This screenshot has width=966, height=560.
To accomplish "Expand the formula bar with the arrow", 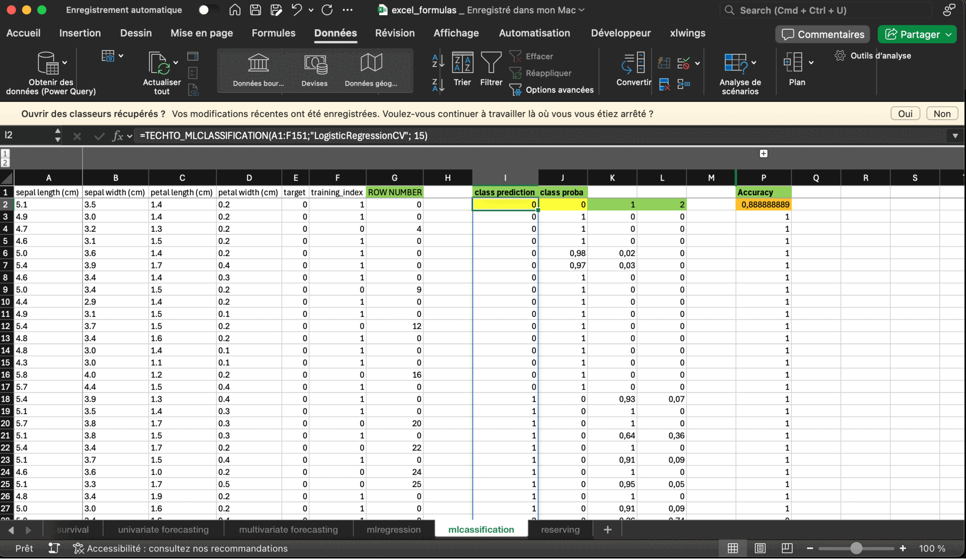I will 955,136.
